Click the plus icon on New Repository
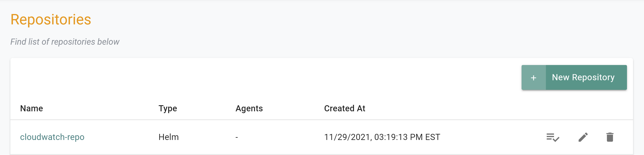Image resolution: width=644 pixels, height=155 pixels. coord(534,78)
